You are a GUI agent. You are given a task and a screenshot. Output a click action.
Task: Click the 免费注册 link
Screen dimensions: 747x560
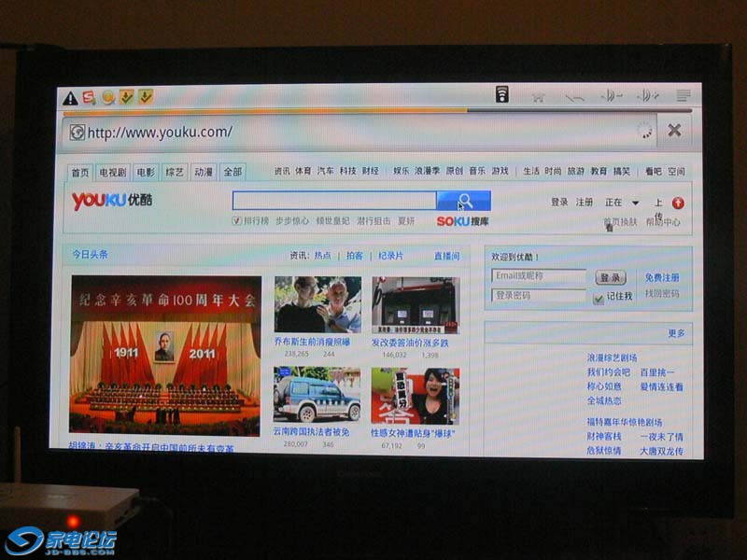click(x=662, y=277)
